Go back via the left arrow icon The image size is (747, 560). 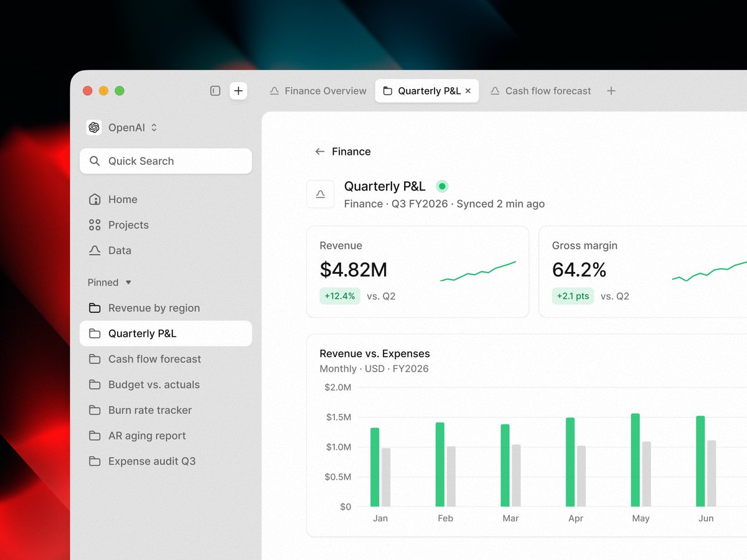[x=320, y=152]
